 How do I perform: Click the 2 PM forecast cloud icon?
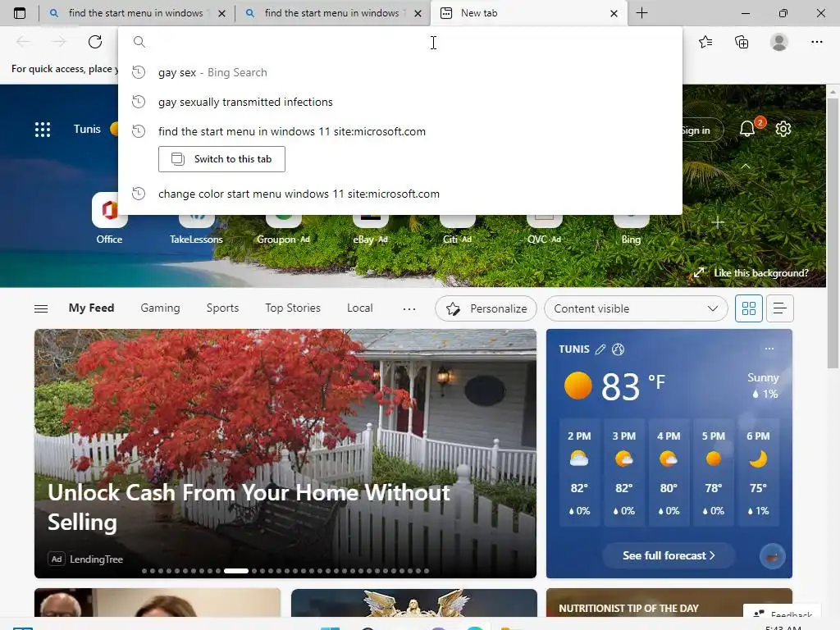point(578,459)
